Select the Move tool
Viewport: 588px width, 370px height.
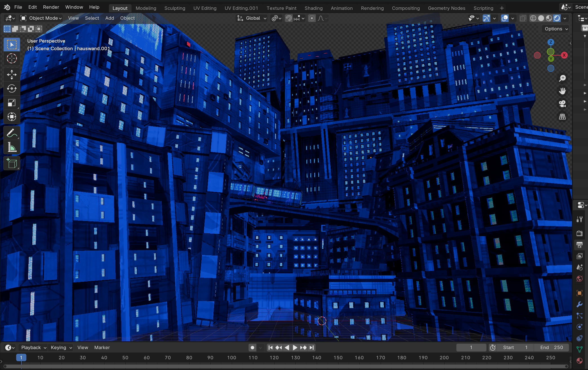(12, 75)
